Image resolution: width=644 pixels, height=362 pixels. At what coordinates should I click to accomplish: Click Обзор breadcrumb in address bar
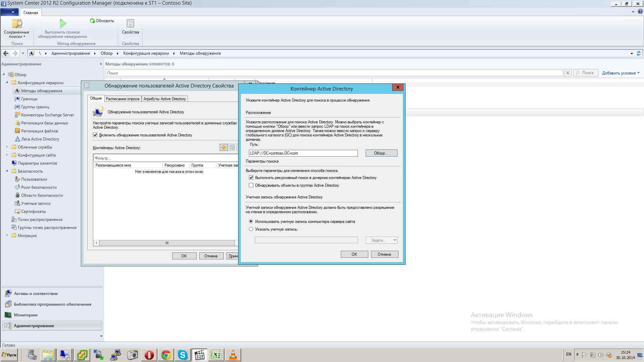tap(106, 53)
